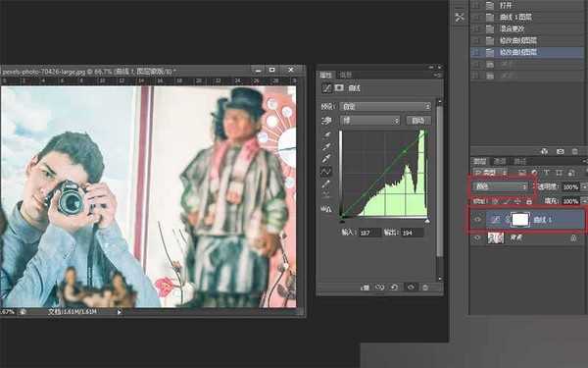
Task: Select the edit-points curve tool icon
Action: point(326,172)
